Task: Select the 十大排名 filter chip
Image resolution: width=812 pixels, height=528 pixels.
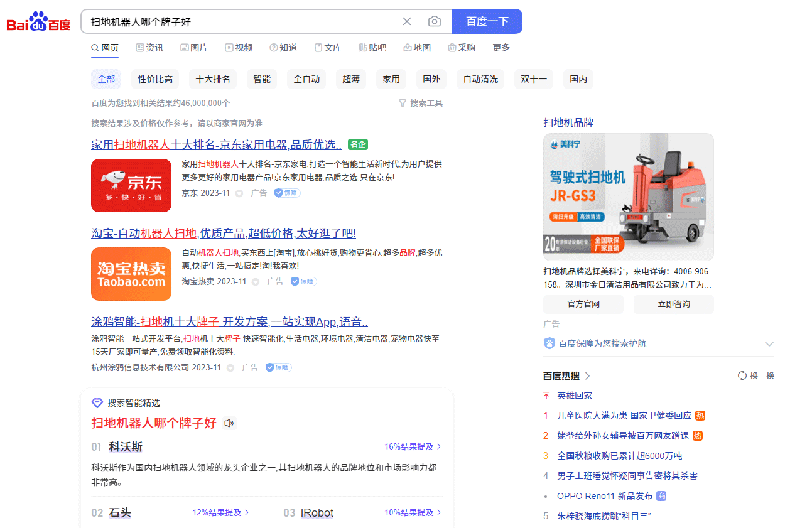Action: pos(213,79)
